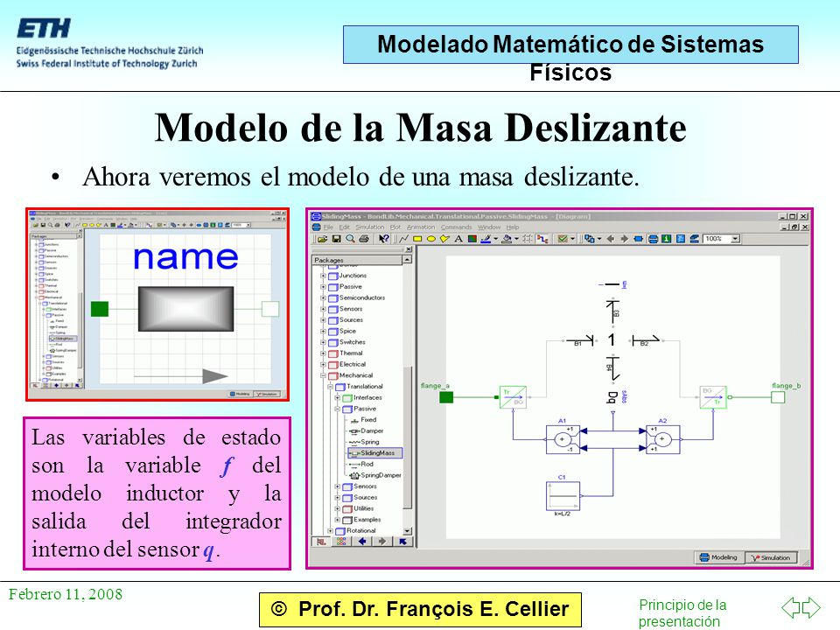Open file icon in Dymola toolbar
840x630 pixels.
(322, 239)
